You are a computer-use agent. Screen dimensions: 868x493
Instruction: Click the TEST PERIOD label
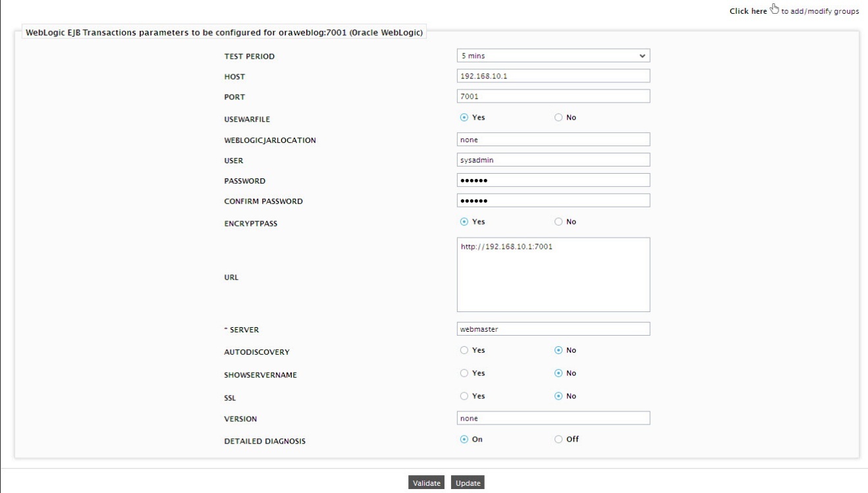click(250, 57)
